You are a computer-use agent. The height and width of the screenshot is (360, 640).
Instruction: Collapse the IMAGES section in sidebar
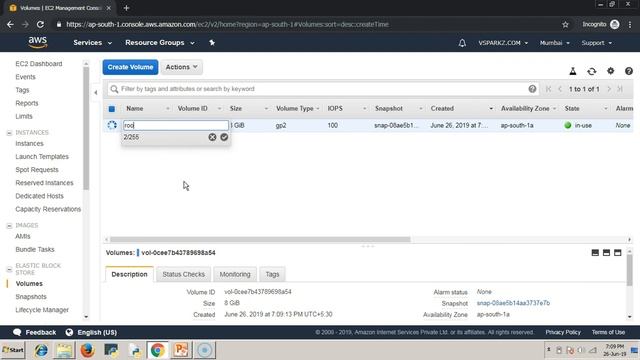tap(9, 225)
